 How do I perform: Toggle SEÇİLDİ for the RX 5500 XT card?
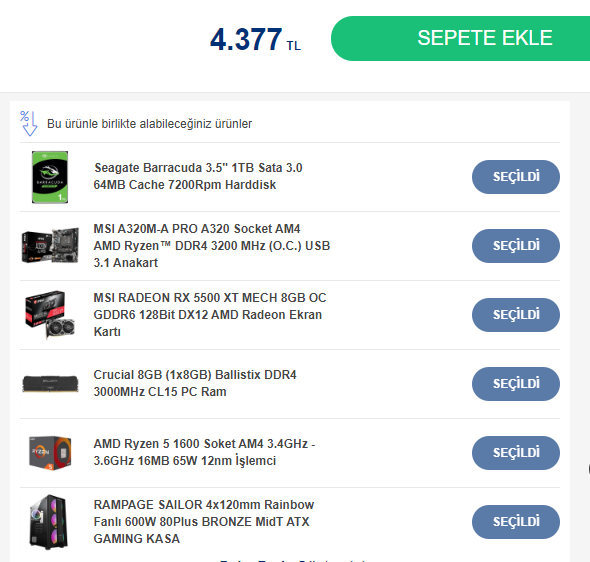point(516,315)
